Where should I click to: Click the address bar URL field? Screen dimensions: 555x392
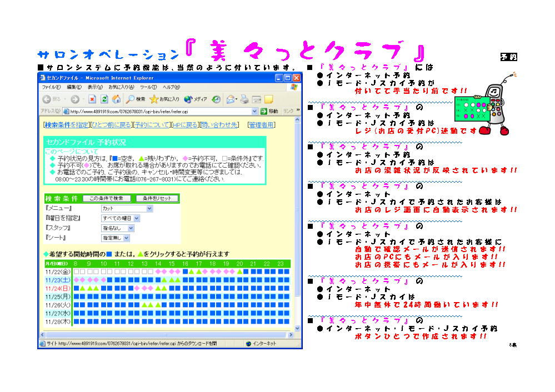160,112
